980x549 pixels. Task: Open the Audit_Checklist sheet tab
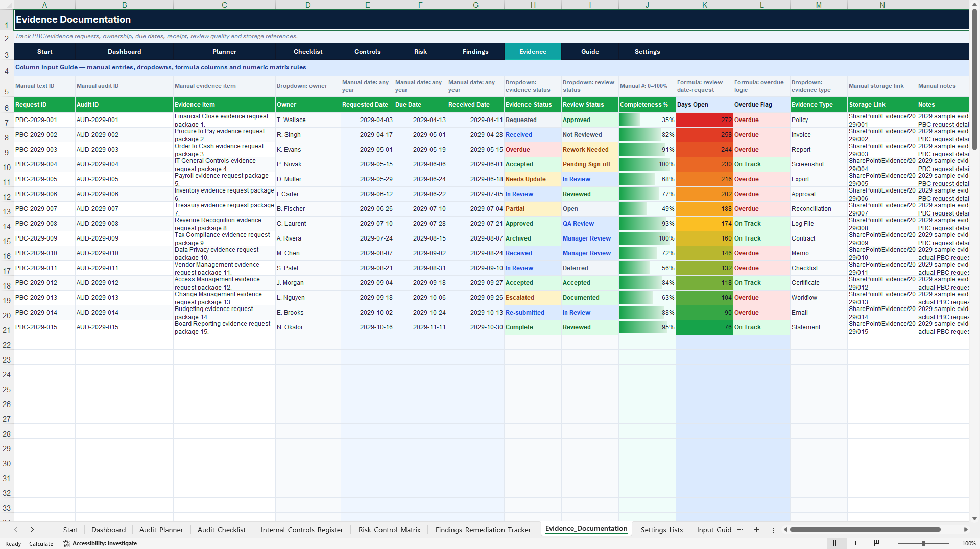pos(222,530)
